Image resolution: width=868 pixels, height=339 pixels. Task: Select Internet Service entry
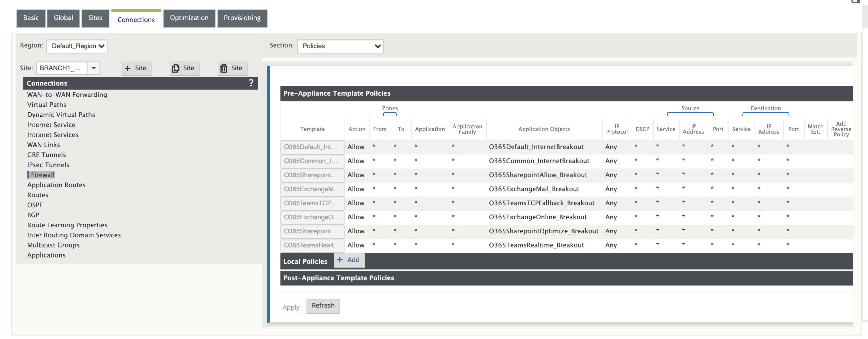pos(51,125)
